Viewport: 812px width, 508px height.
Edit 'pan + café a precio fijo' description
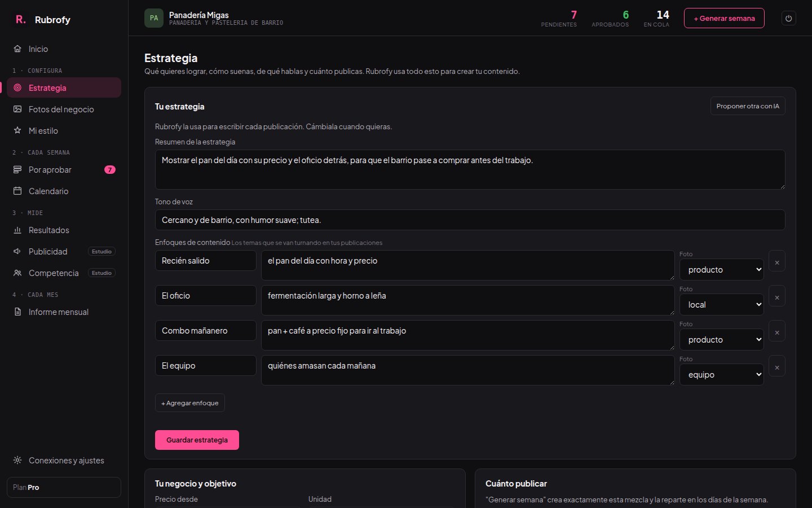pos(468,335)
